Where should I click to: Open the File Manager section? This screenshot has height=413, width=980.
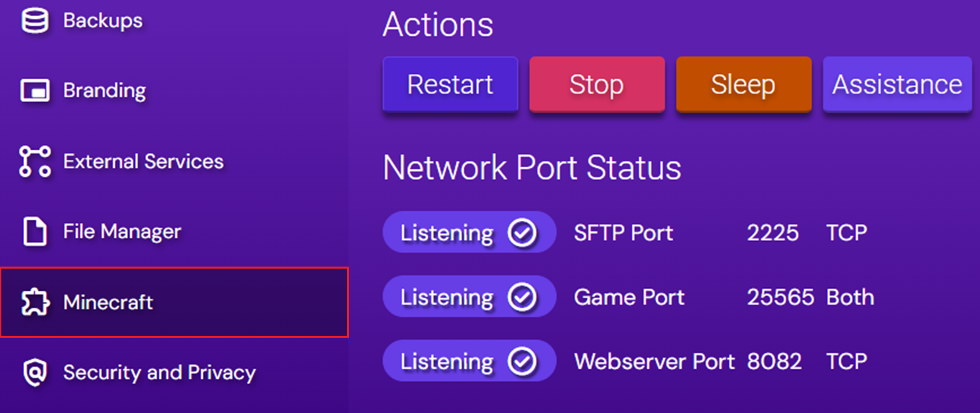(121, 231)
